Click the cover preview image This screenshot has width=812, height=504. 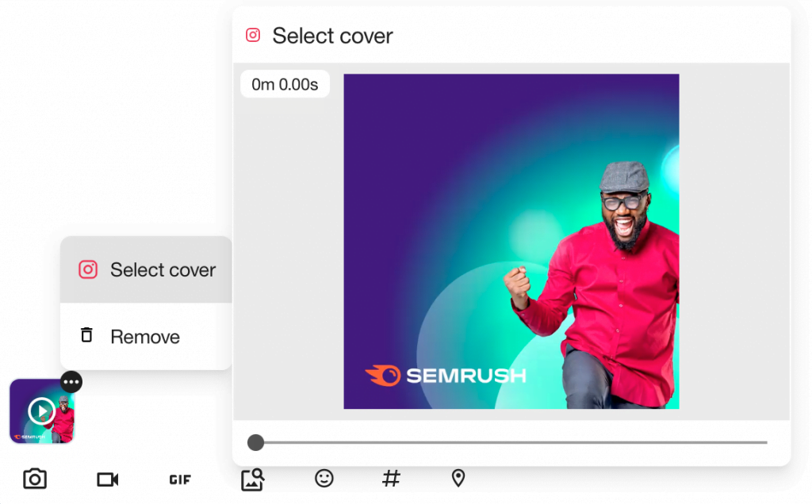[x=511, y=241]
